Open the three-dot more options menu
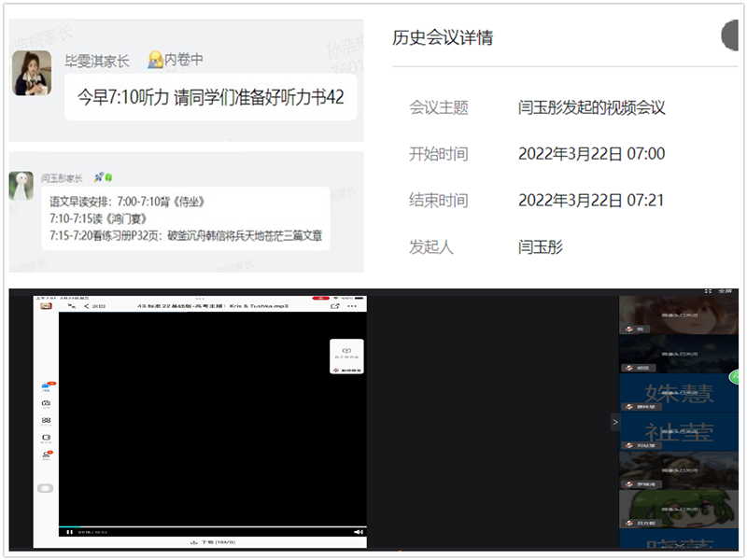This screenshot has width=747, height=560. pyautogui.click(x=352, y=305)
